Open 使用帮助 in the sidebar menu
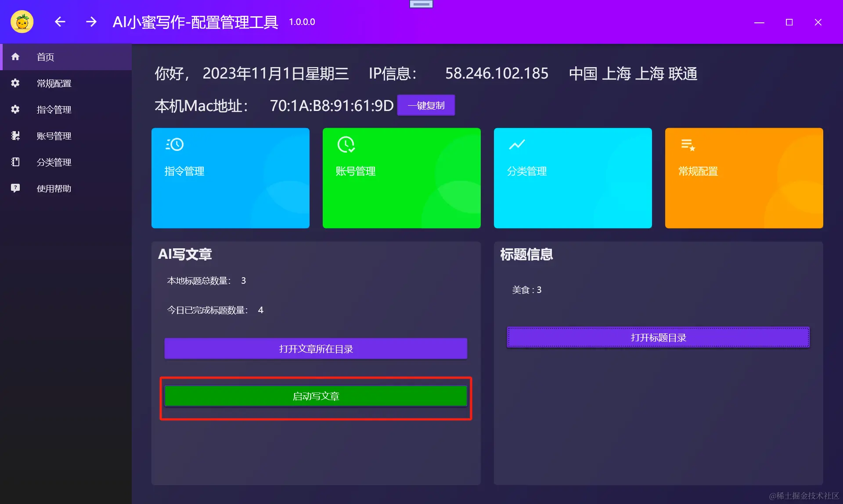Screen dimensions: 843x504 [x=54, y=189]
